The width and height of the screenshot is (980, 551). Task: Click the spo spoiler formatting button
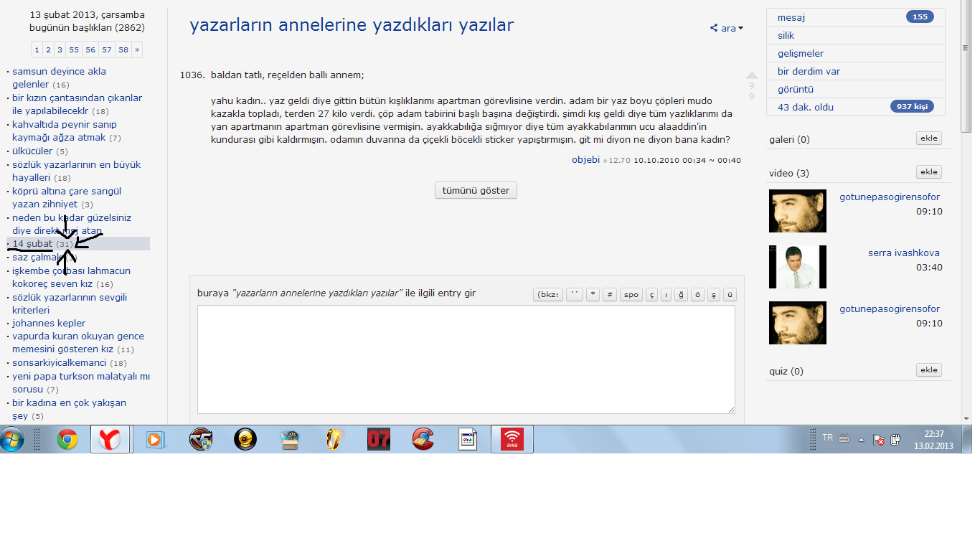click(x=631, y=295)
